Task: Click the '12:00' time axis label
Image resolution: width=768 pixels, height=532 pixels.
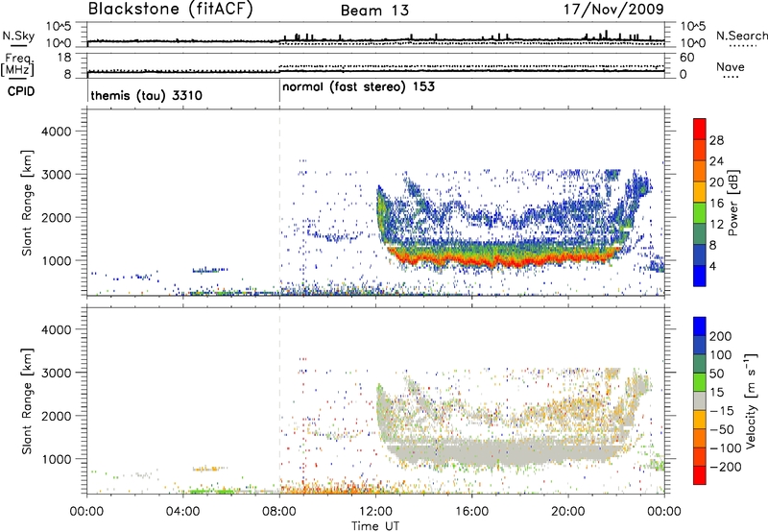Action: click(x=375, y=512)
